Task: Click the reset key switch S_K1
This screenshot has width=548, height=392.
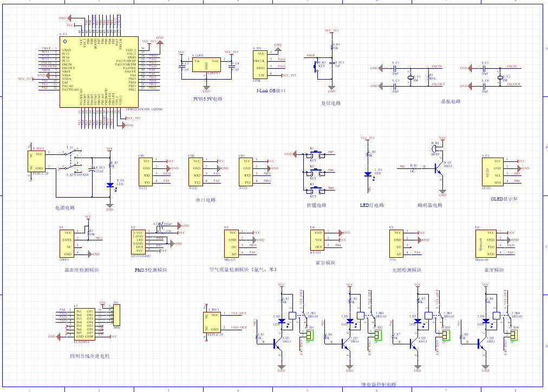Action: pos(319,65)
